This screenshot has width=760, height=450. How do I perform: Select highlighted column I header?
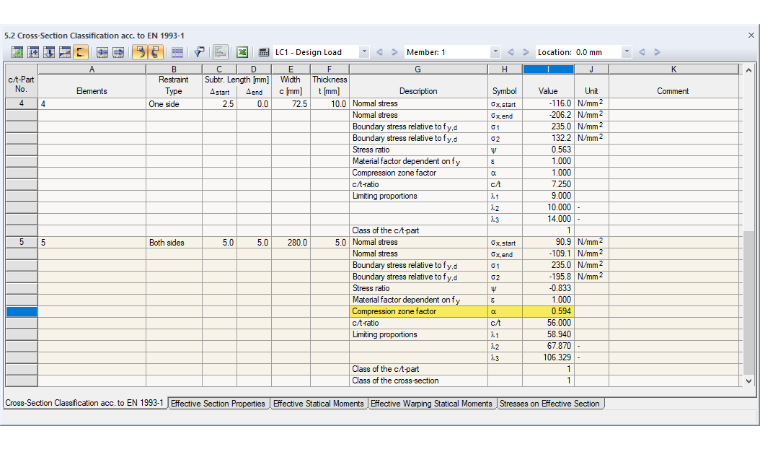(x=548, y=69)
